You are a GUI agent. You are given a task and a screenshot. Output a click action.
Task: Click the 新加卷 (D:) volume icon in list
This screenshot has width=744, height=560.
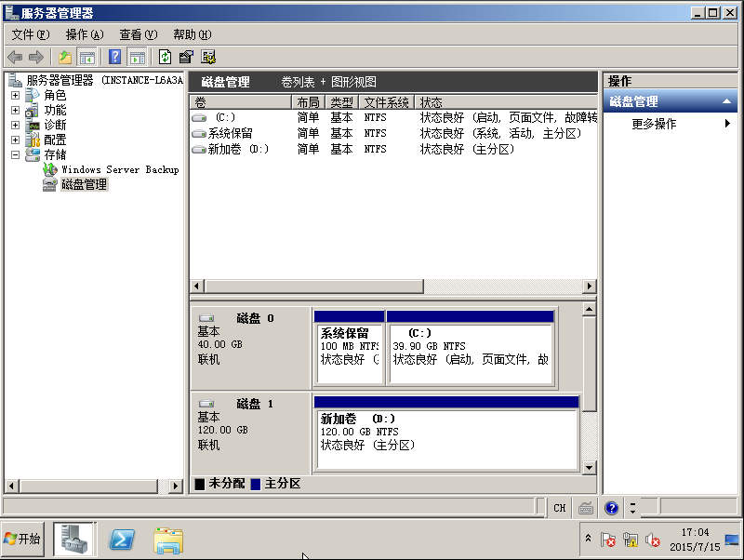pyautogui.click(x=199, y=150)
